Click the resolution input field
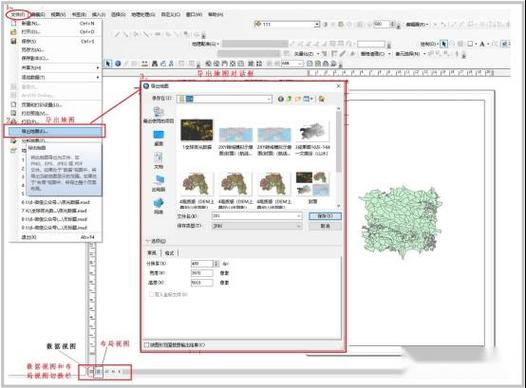 click(x=202, y=264)
